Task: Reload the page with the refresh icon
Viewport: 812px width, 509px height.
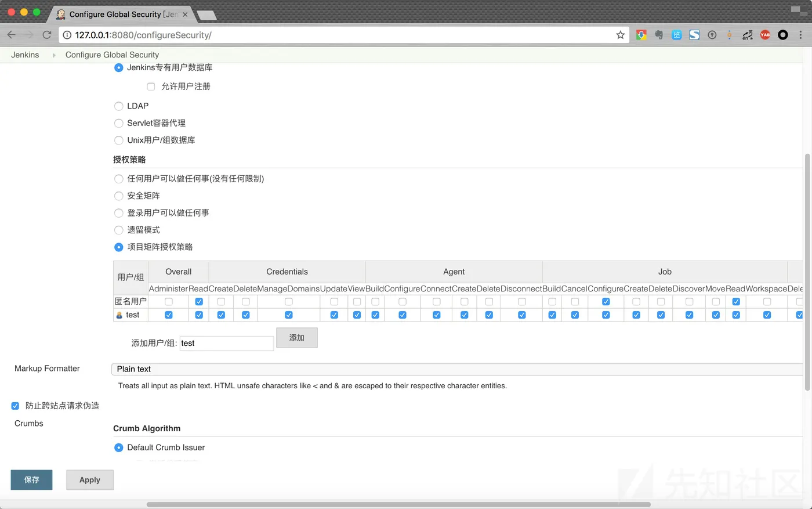Action: (47, 35)
